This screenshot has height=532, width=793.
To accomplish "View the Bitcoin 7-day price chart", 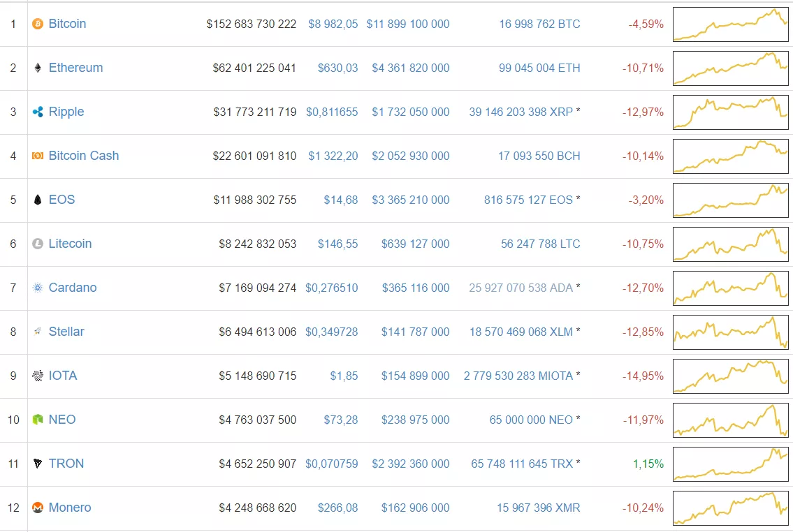I will [730, 24].
